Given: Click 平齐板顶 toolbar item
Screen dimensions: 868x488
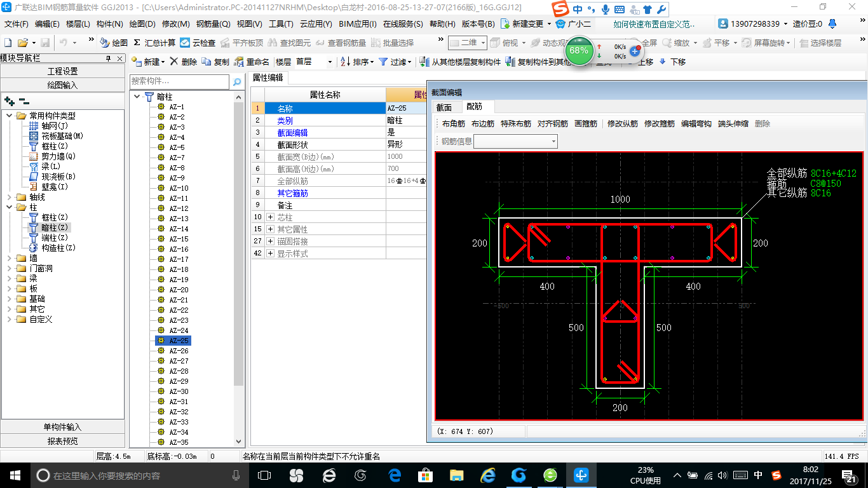Looking at the screenshot, I should [241, 43].
